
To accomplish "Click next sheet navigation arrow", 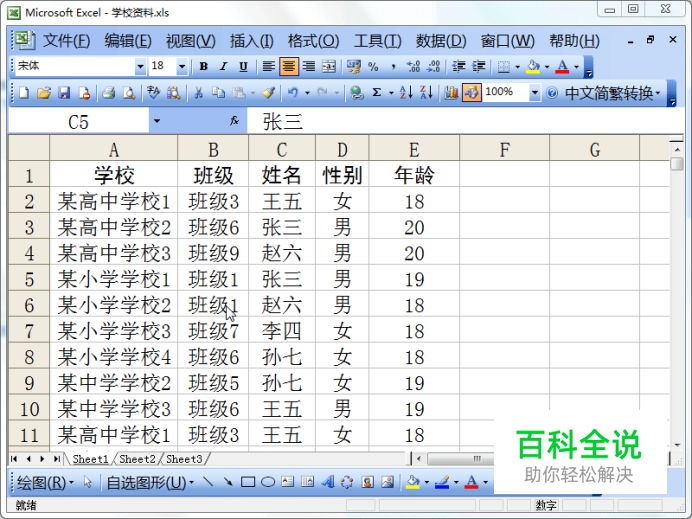I will [42, 459].
